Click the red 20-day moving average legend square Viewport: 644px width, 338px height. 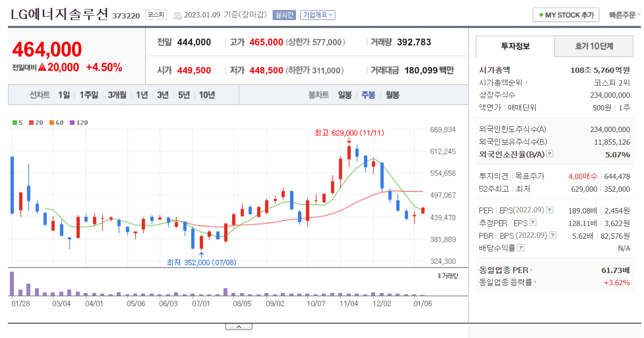point(31,123)
